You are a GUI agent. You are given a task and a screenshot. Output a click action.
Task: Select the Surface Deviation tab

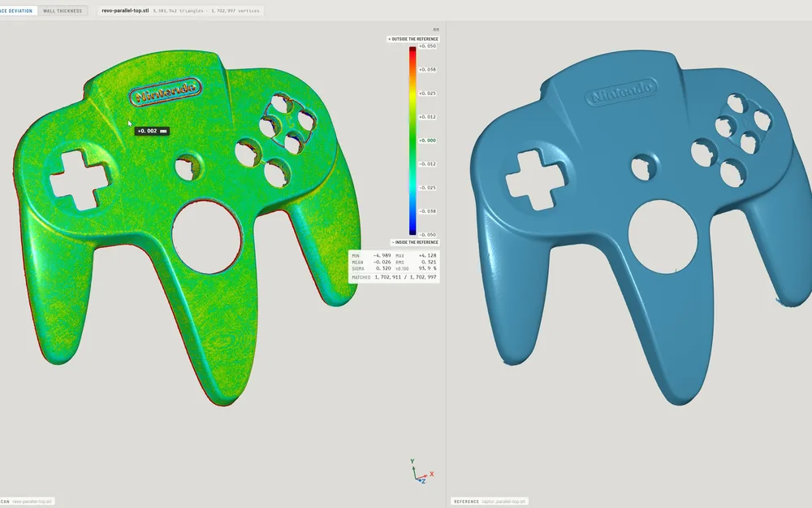(18, 11)
